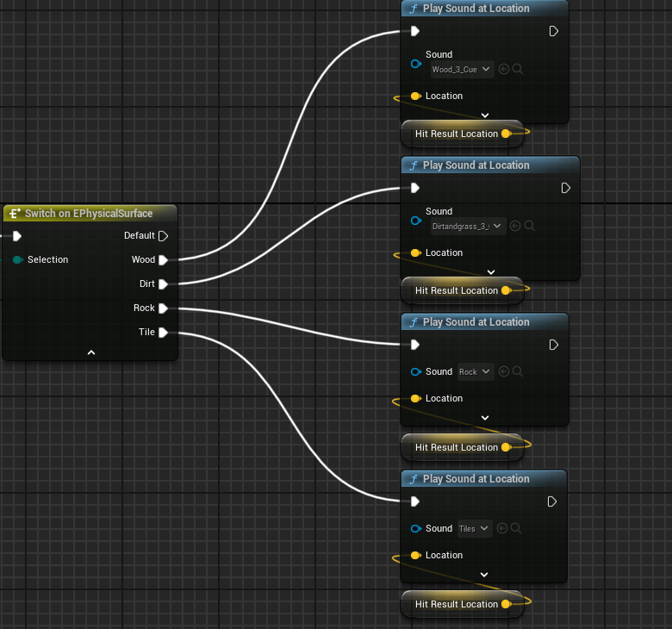Click input exec pin of Rock sound node
The width and height of the screenshot is (672, 629).
pyautogui.click(x=415, y=346)
